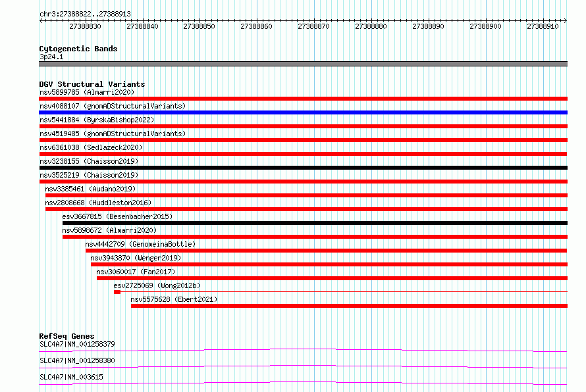Click the black esv3667815 (Besenbacher2015) bar
The width and height of the screenshot is (586, 392).
[315, 223]
